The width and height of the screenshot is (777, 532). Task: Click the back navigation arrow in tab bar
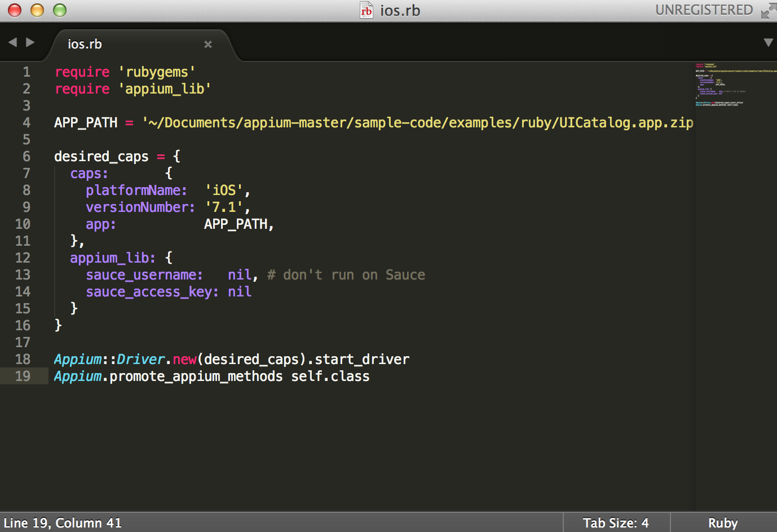12,42
